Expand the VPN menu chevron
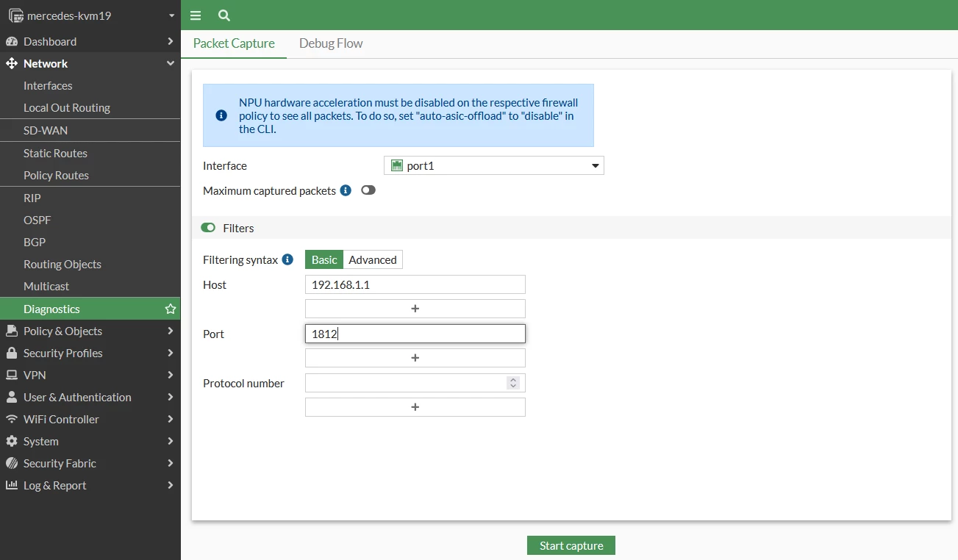The width and height of the screenshot is (958, 560). 171,375
